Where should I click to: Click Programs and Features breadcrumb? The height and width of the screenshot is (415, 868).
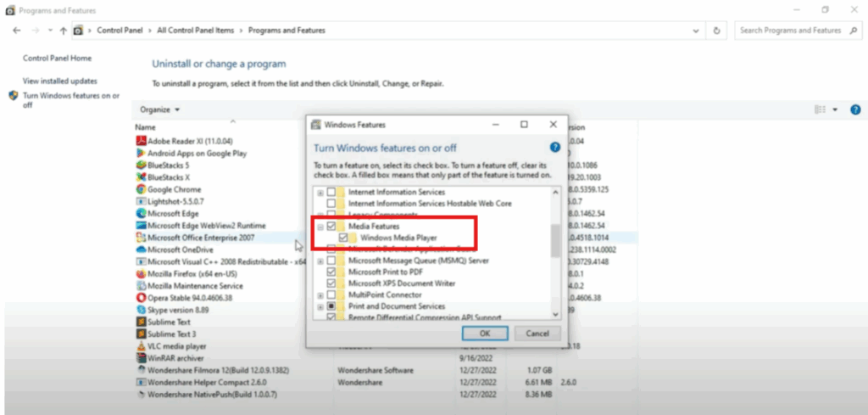point(287,31)
